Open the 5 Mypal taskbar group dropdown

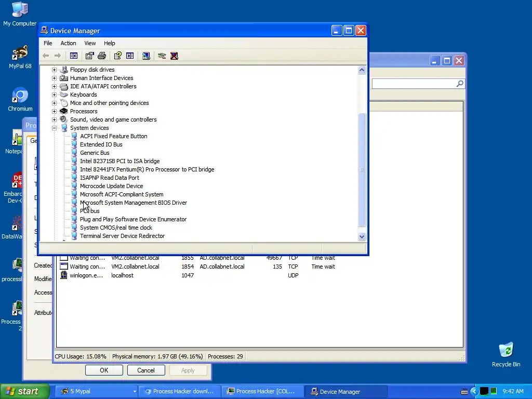[135, 392]
